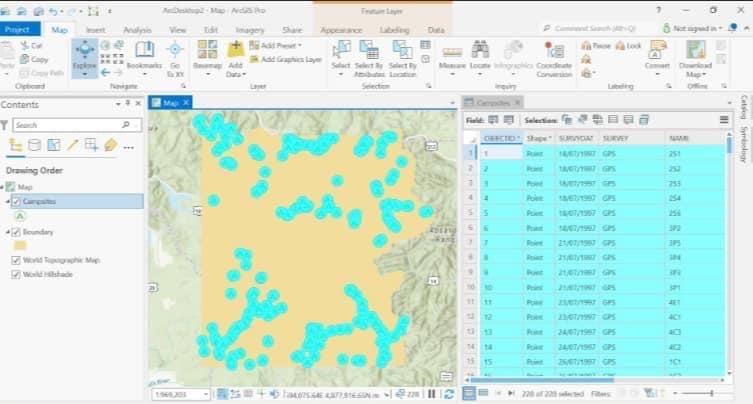This screenshot has height=404, width=753.
Task: Activate the Measure tool
Action: tap(452, 59)
